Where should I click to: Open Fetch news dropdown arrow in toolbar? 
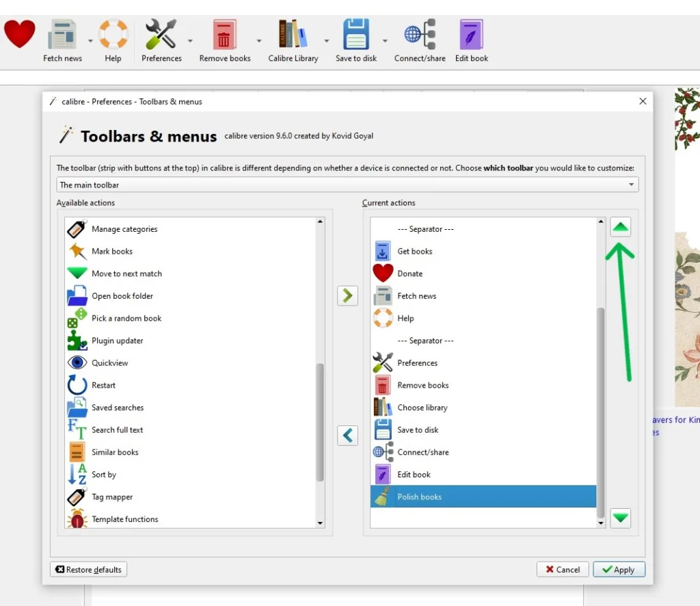tap(90, 40)
